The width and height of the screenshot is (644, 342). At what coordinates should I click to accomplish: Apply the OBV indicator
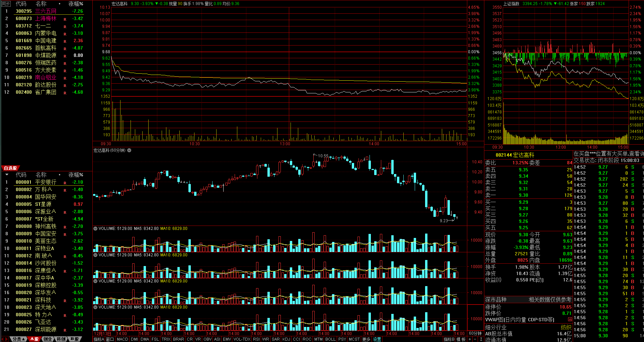[x=208, y=339]
